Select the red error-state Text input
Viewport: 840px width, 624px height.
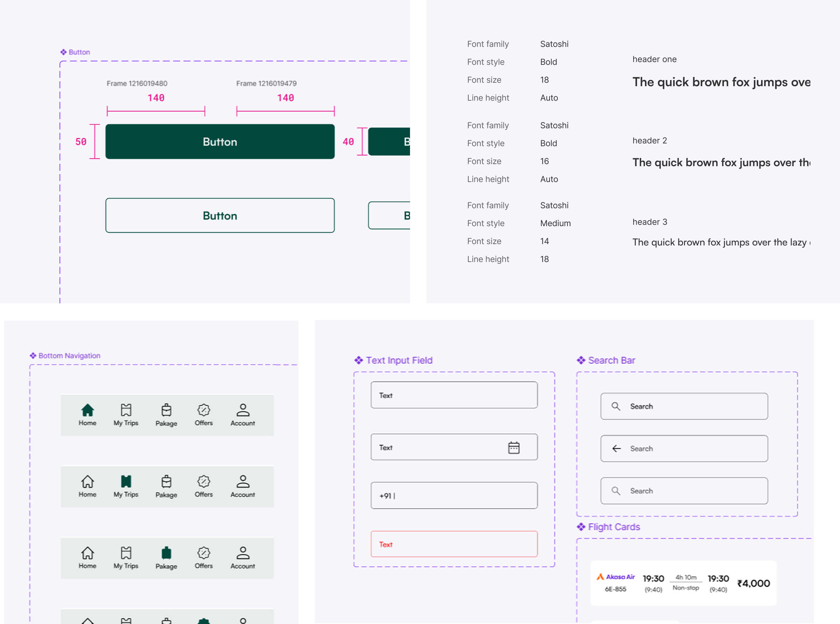[454, 544]
